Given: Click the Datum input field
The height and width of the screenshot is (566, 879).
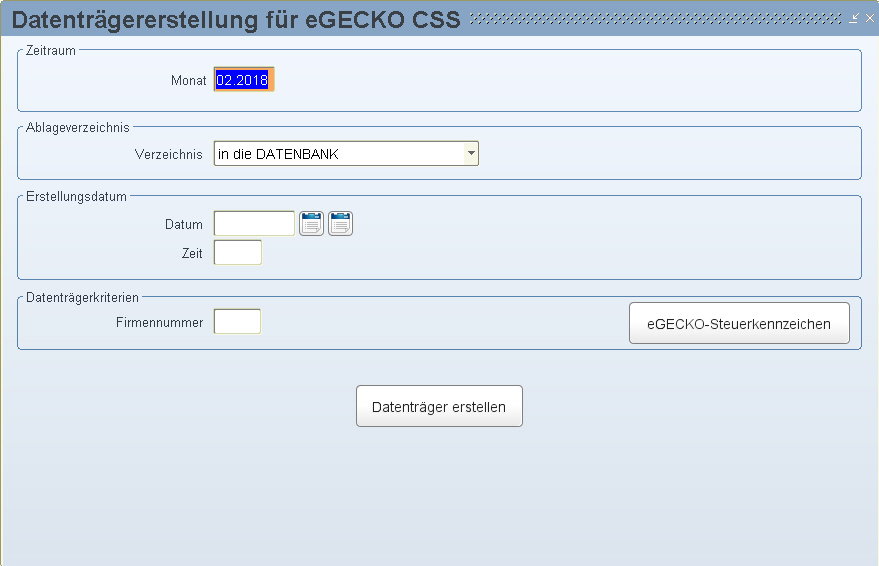Looking at the screenshot, I should tap(254, 224).
